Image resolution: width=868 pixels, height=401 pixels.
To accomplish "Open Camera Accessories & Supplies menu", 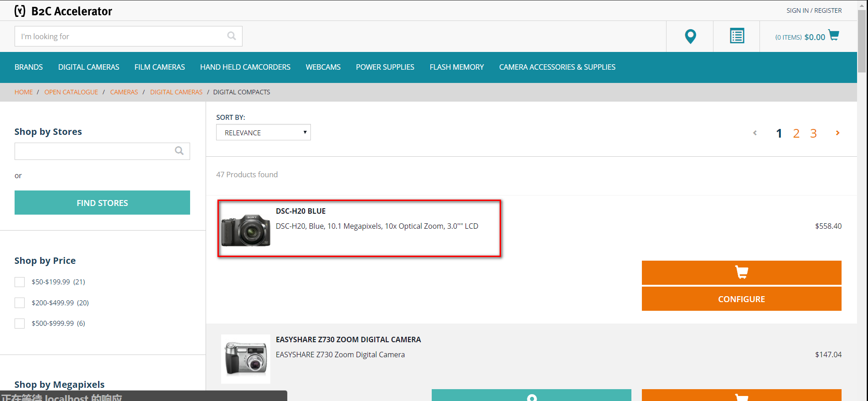I will (x=557, y=67).
